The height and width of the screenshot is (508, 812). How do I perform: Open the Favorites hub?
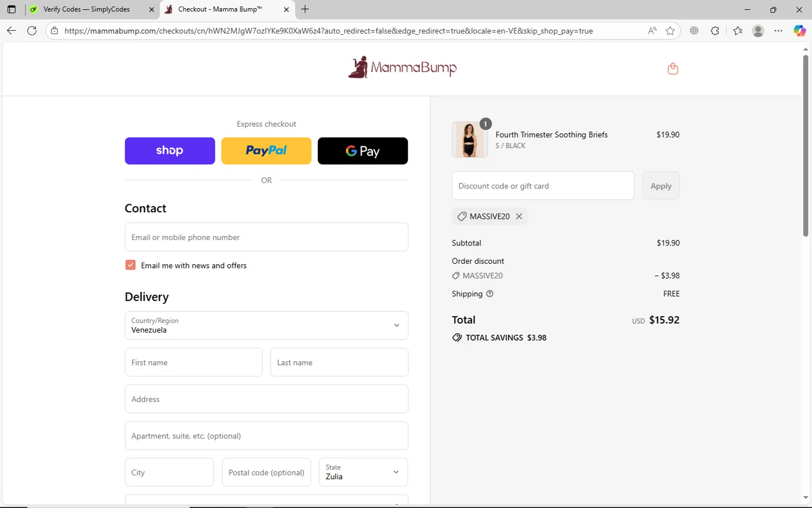738,31
